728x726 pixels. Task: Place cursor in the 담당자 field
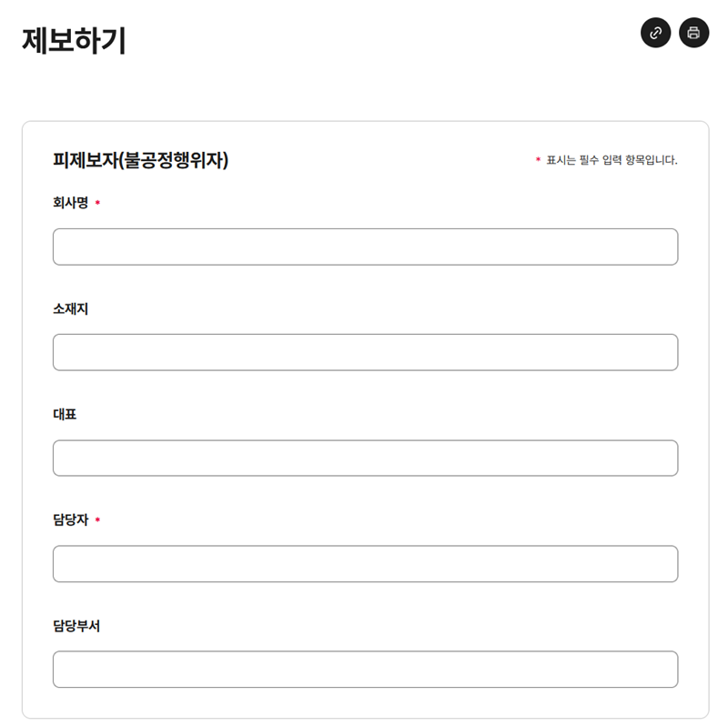366,564
